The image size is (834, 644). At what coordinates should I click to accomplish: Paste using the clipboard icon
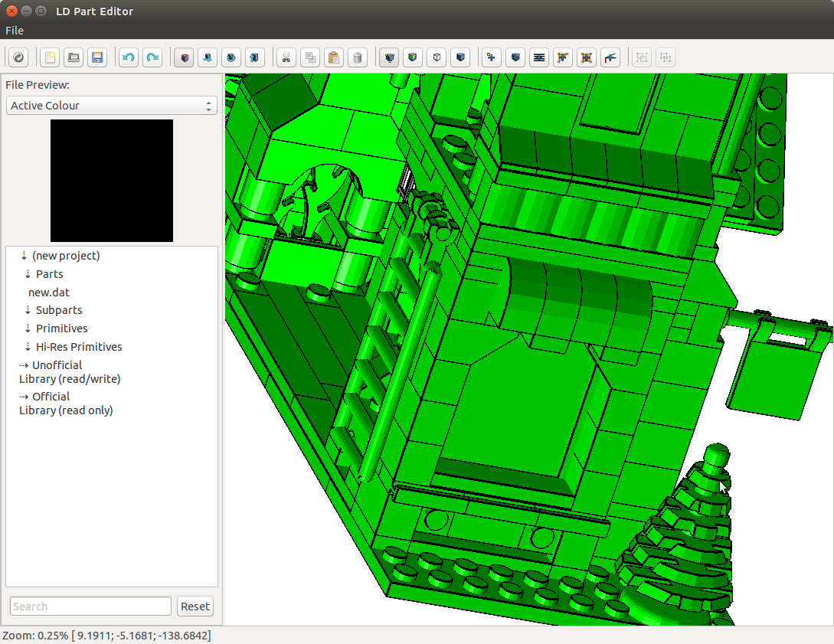[x=333, y=57]
